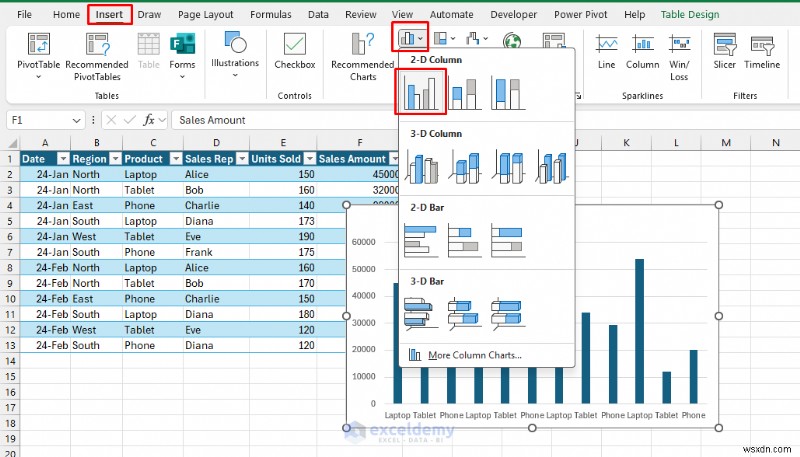Insert a Slicer
The height and width of the screenshot is (457, 800).
pos(724,51)
